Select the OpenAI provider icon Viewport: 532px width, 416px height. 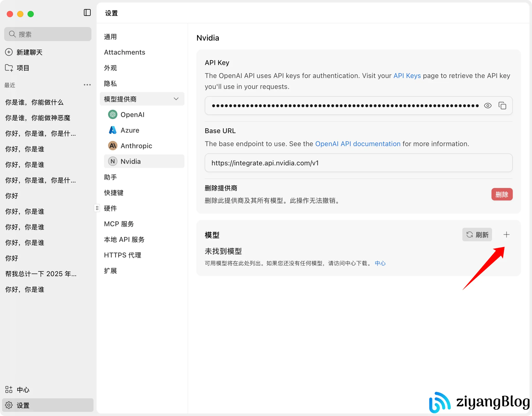[112, 114]
